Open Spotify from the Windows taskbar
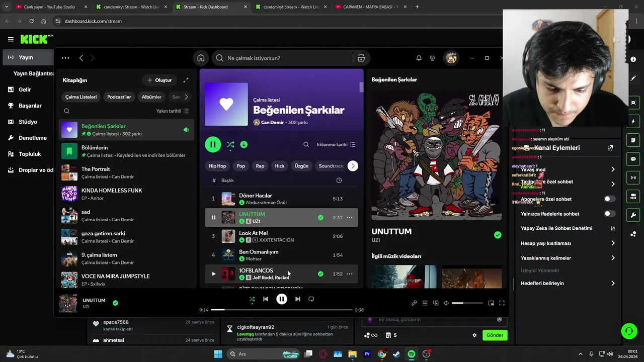 click(x=412, y=354)
